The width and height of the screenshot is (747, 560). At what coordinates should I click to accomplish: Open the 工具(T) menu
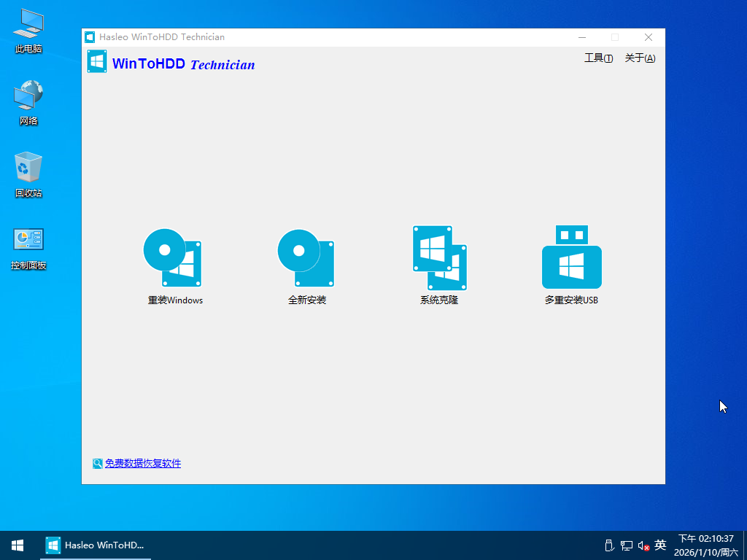coord(598,58)
